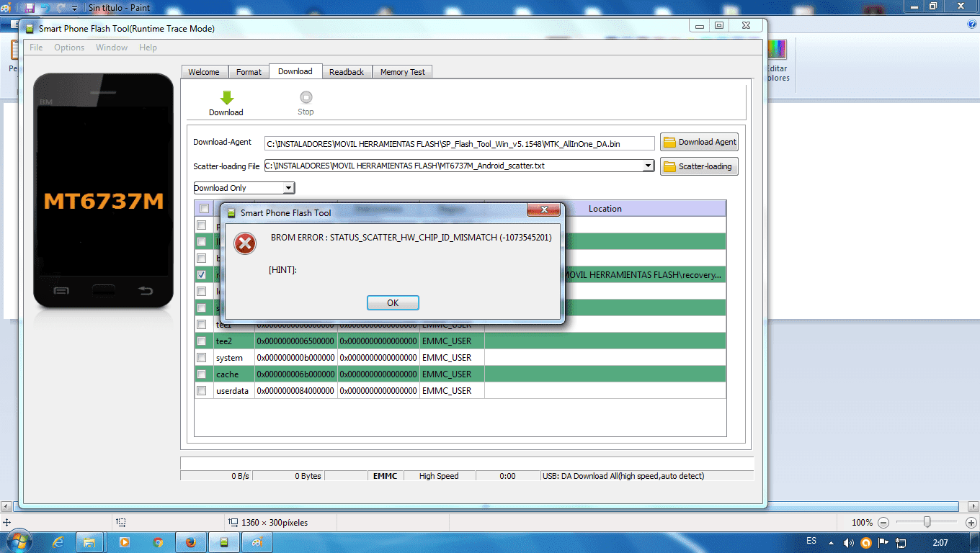Expand the Scatter-loading File path dropdown

[648, 166]
